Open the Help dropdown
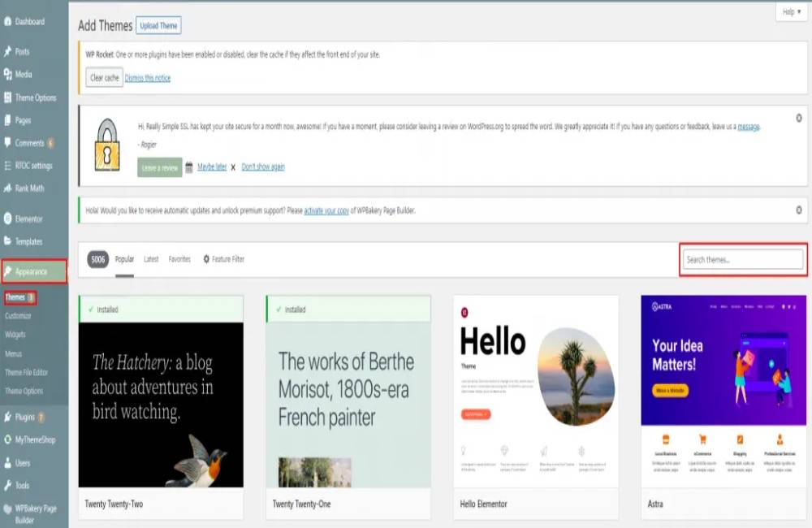This screenshot has height=528, width=812. coord(792,11)
